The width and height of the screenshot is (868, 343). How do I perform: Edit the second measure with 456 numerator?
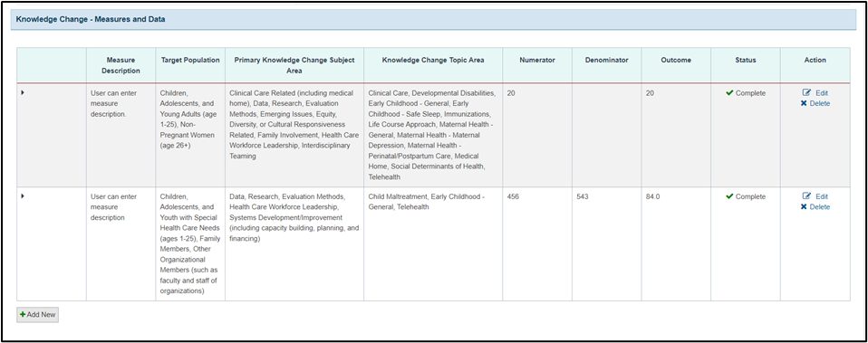pyautogui.click(x=815, y=196)
